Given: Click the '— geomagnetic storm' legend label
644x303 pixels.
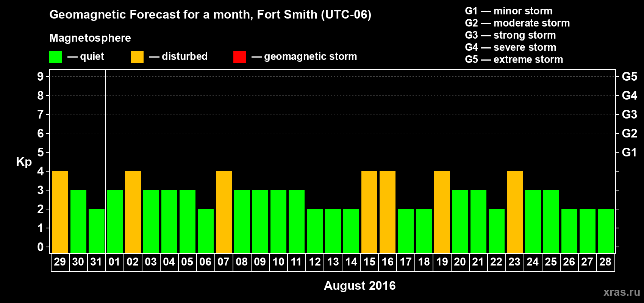Looking at the screenshot, I should (304, 57).
